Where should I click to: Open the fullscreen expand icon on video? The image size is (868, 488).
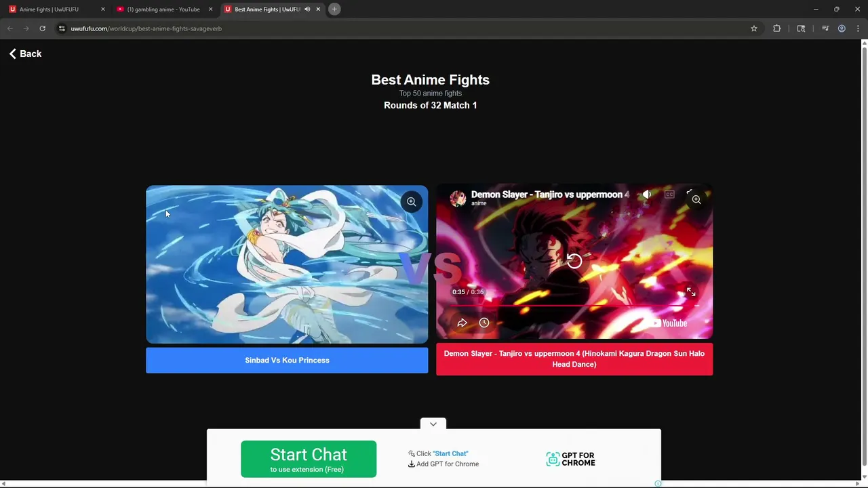pyautogui.click(x=691, y=292)
